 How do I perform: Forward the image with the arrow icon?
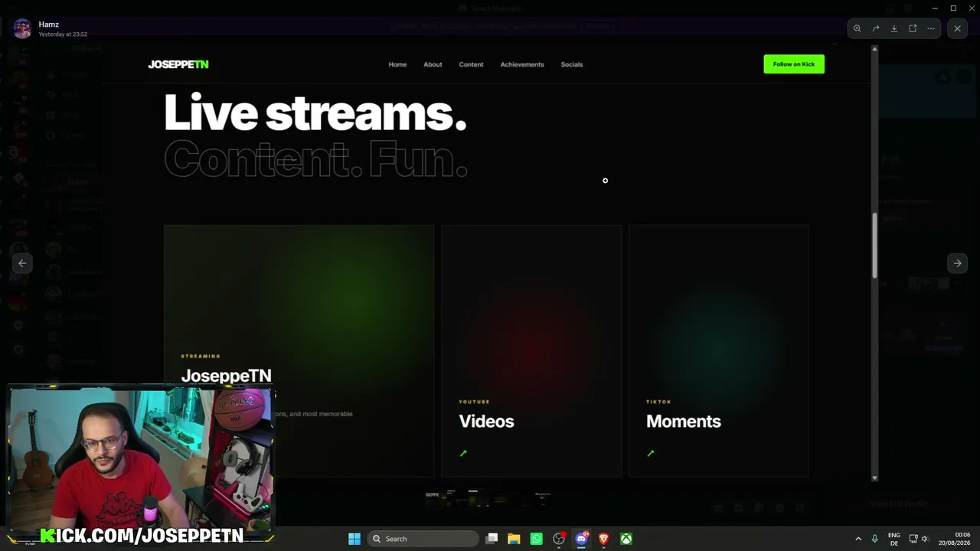[x=876, y=28]
